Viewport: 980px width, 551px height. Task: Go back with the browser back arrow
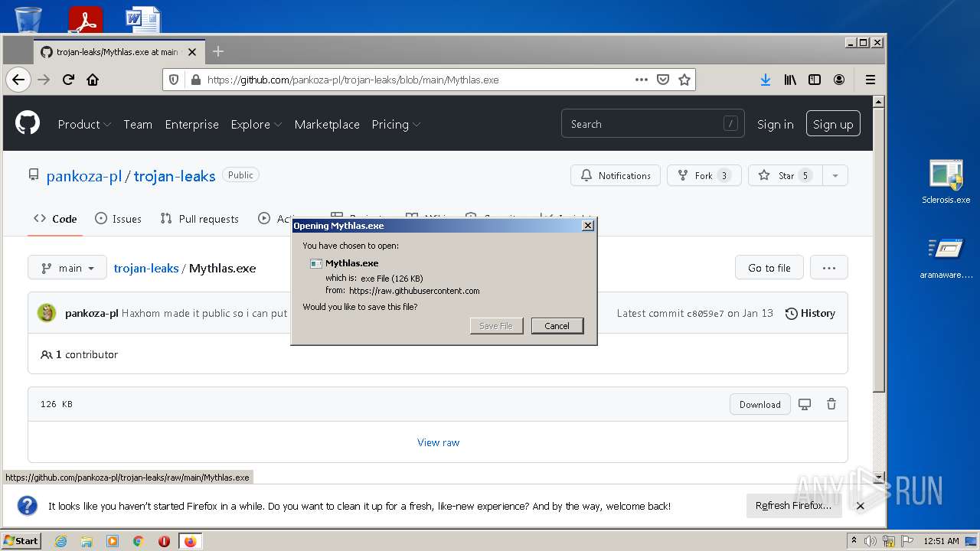[x=18, y=80]
